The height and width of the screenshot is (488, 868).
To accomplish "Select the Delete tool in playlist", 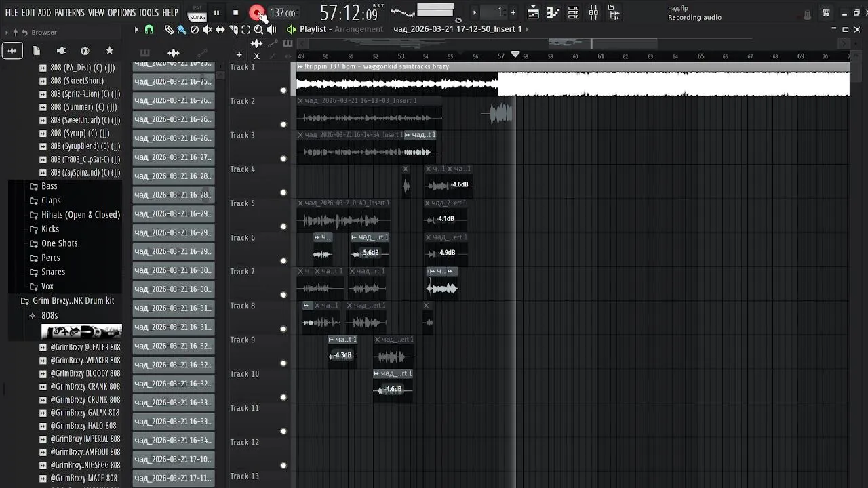I will (x=195, y=30).
